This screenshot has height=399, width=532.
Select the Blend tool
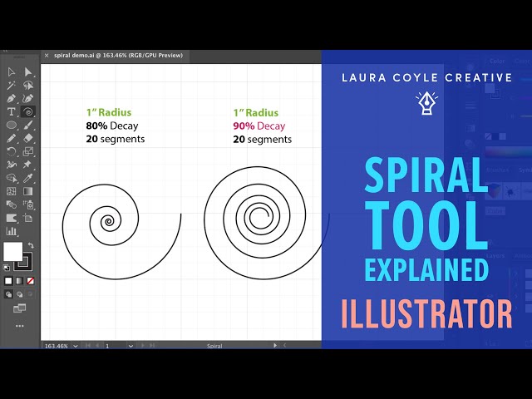(11, 204)
